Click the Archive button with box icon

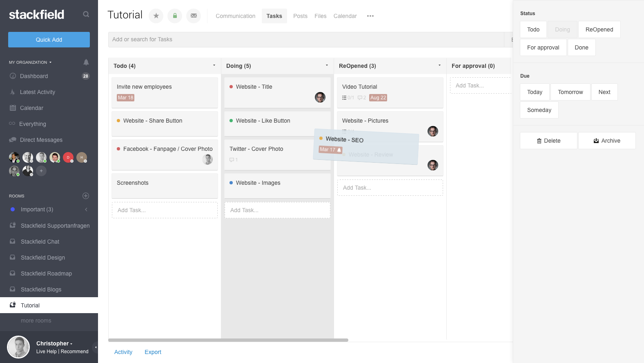607,141
